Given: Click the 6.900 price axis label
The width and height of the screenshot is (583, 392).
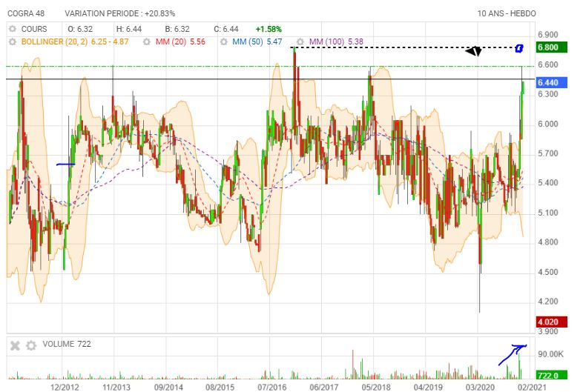Looking at the screenshot, I should coord(547,35).
